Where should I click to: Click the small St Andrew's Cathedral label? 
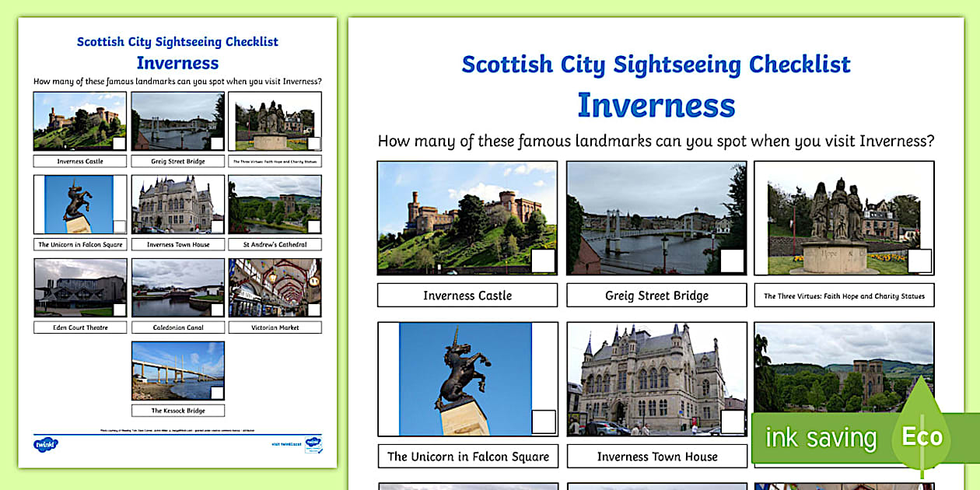tap(275, 244)
